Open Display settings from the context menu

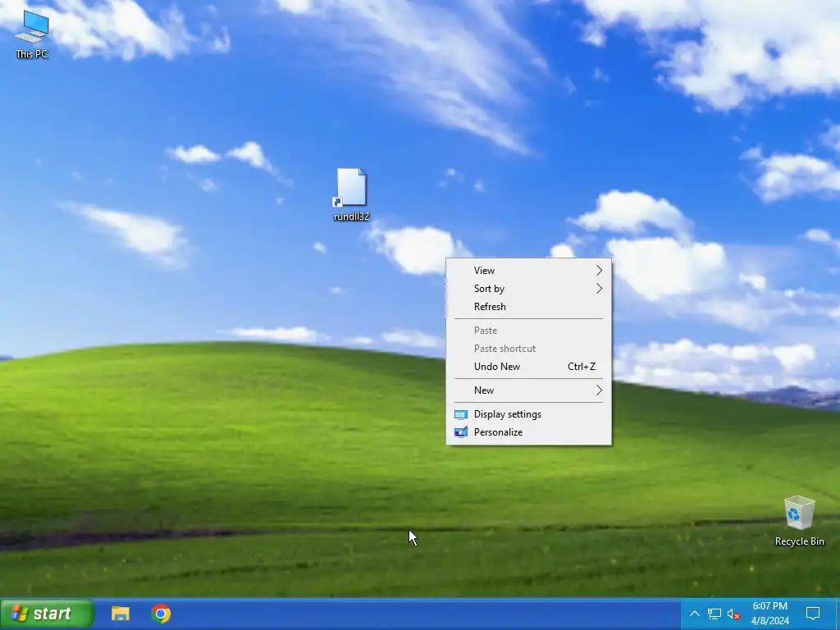(529, 414)
